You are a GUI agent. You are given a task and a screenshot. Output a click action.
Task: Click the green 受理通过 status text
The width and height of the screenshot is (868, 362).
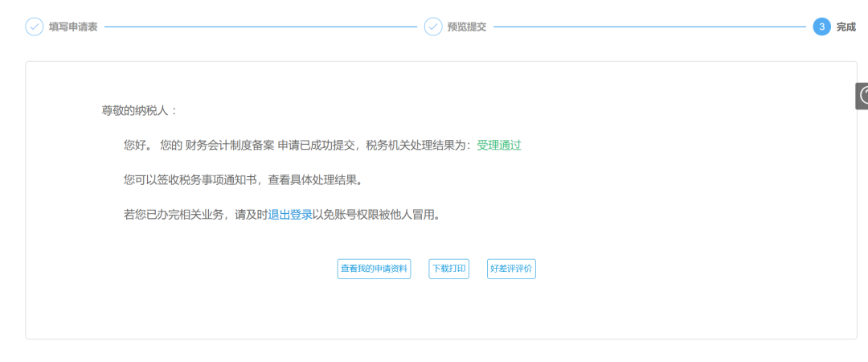tap(499, 146)
